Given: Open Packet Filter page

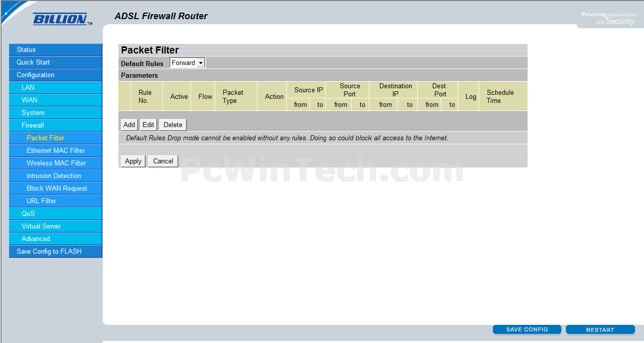Looking at the screenshot, I should pyautogui.click(x=55, y=138).
